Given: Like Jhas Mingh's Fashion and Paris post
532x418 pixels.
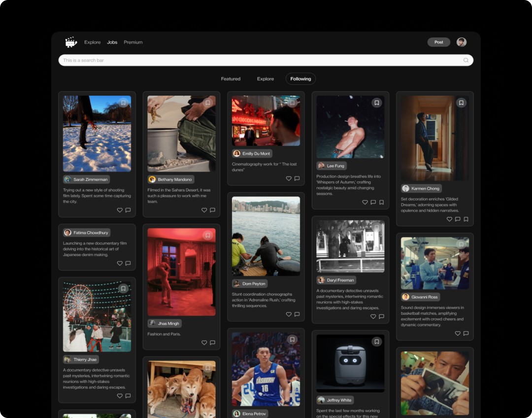Looking at the screenshot, I should tap(204, 343).
